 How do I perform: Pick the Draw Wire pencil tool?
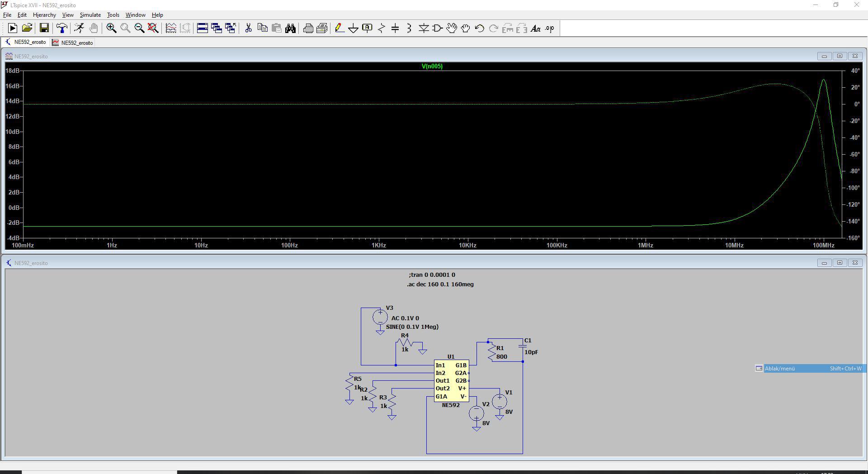click(339, 28)
